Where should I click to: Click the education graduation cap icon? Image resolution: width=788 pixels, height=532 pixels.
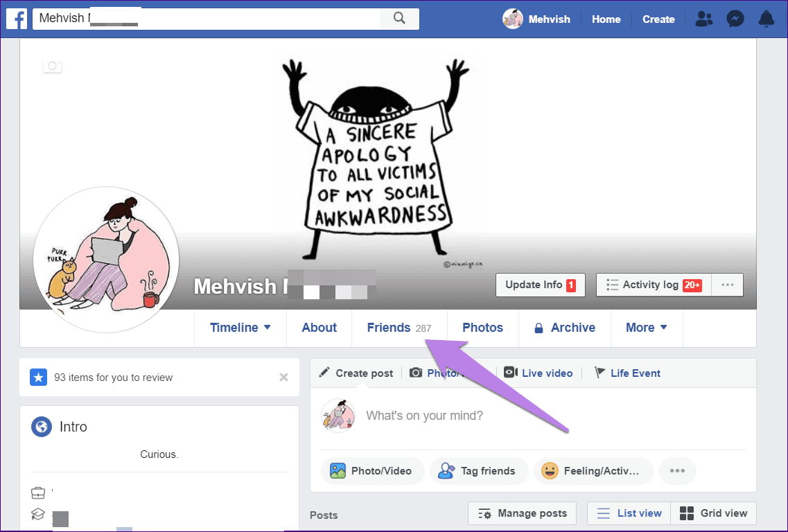[38, 515]
